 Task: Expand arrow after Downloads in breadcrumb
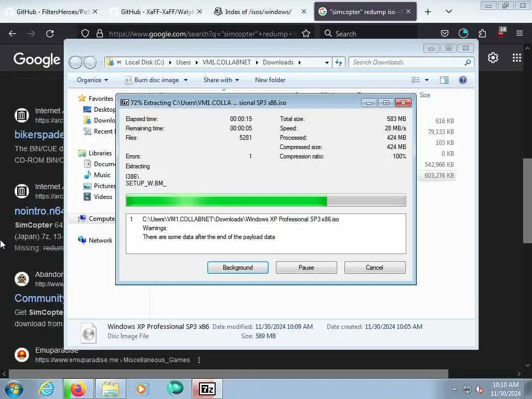click(300, 62)
